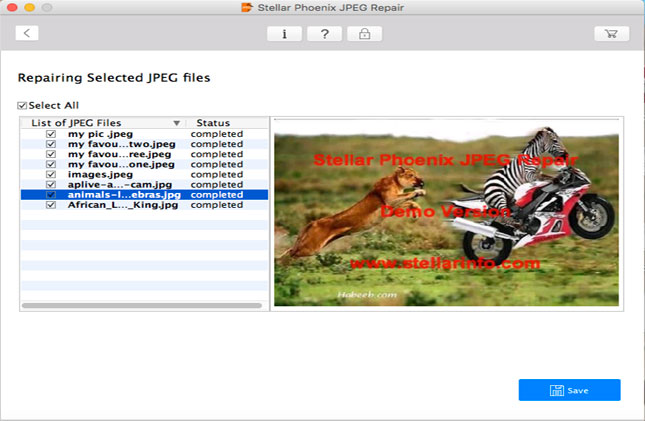Save the repaired JPEG files
Image resolution: width=645 pixels, height=421 pixels.
click(569, 390)
